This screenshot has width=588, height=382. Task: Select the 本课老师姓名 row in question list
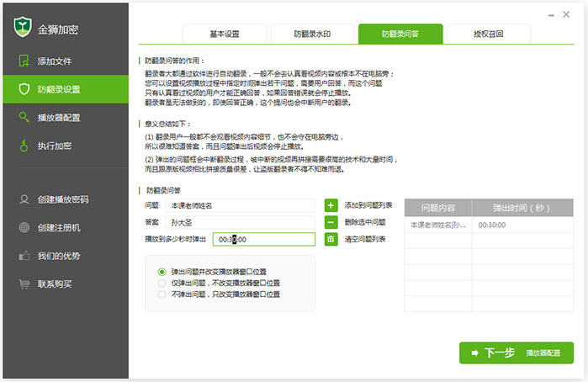coord(489,225)
